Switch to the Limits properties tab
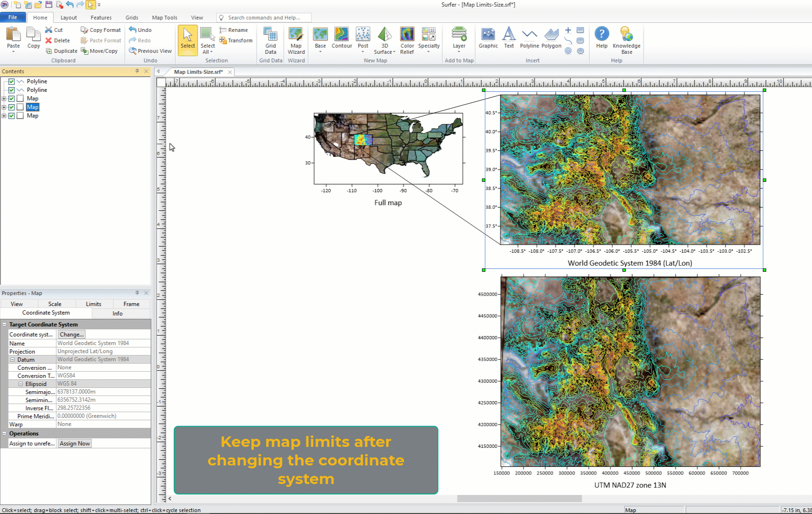Image resolution: width=812 pixels, height=514 pixels. (x=93, y=304)
